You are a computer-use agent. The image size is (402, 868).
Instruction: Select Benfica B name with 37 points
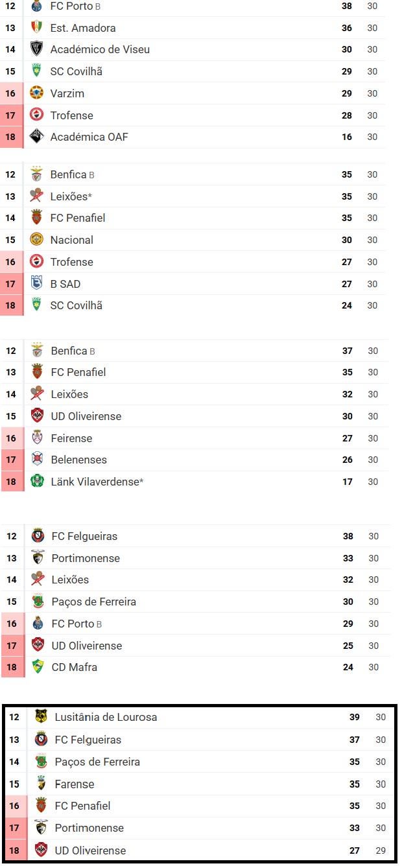pyautogui.click(x=73, y=351)
